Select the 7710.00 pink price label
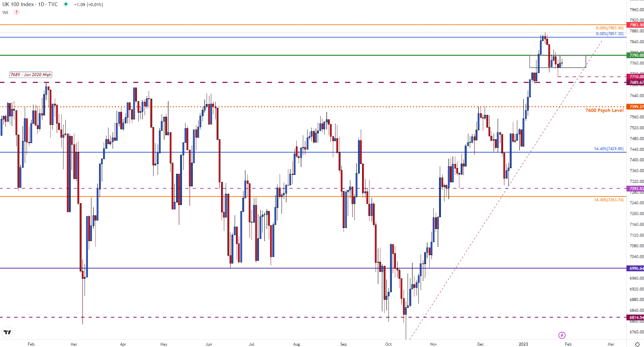 coord(635,77)
